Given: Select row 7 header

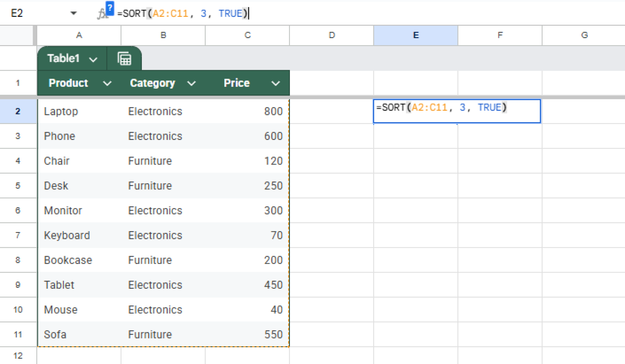Looking at the screenshot, I should pyautogui.click(x=18, y=235).
